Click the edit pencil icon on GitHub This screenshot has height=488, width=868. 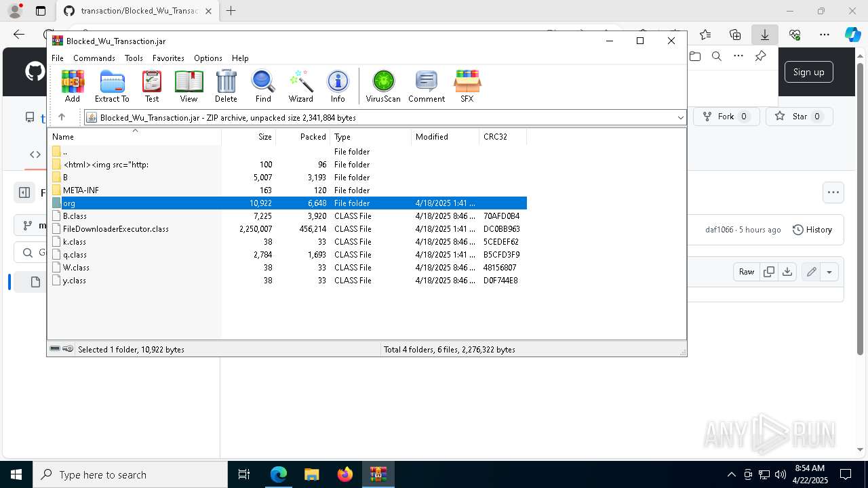(811, 272)
